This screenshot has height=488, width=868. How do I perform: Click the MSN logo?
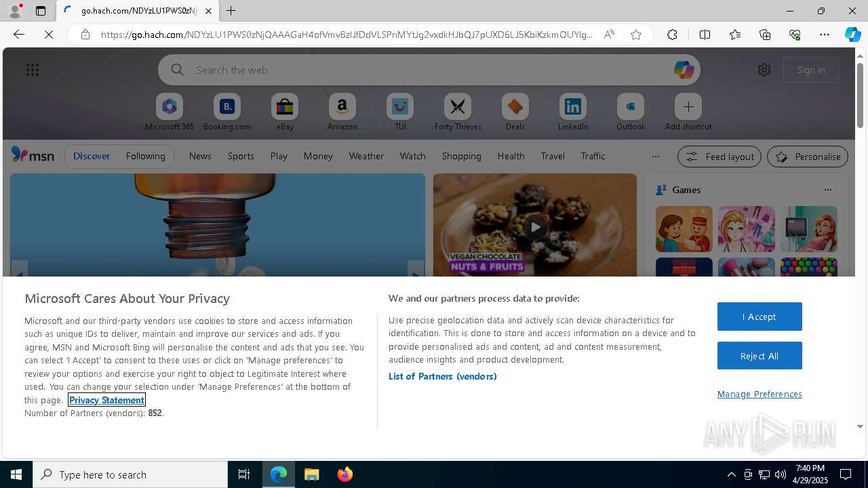tap(33, 155)
